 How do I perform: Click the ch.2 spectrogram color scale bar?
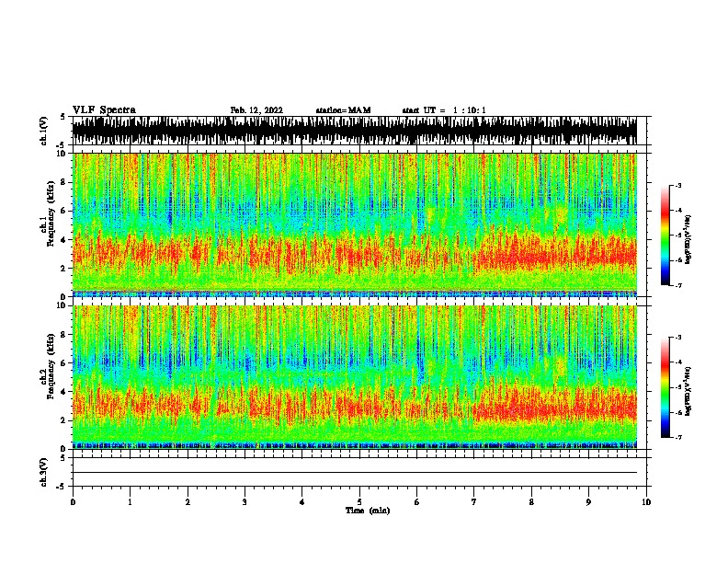coord(665,387)
